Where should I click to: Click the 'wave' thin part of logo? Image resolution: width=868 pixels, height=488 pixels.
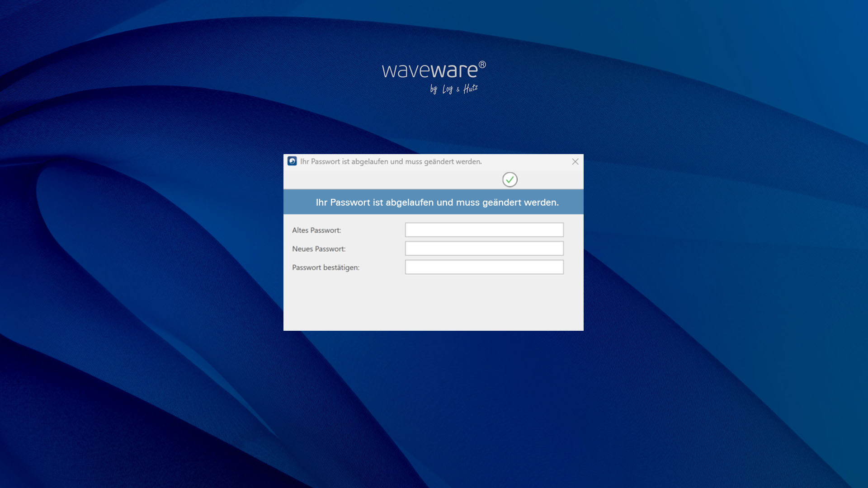point(406,71)
